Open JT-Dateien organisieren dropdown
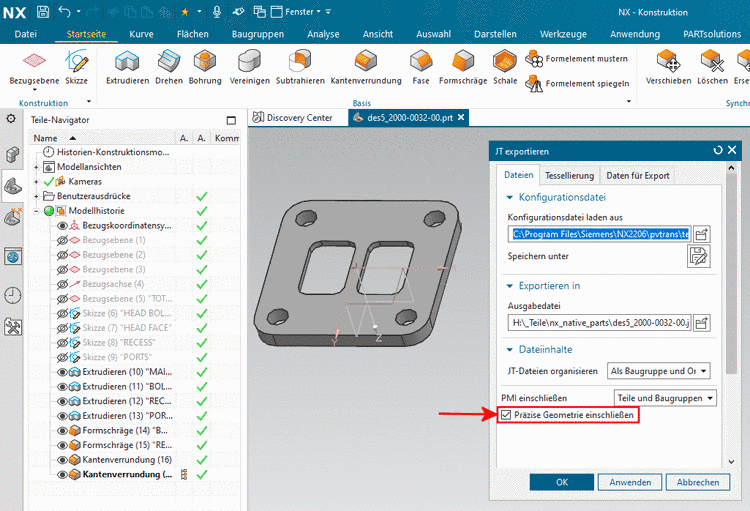The image size is (750, 511). 659,371
